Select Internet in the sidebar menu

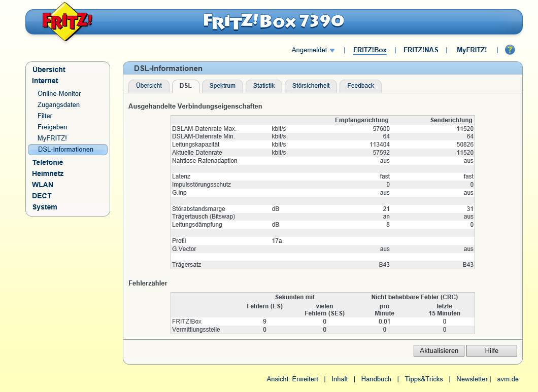click(x=45, y=81)
